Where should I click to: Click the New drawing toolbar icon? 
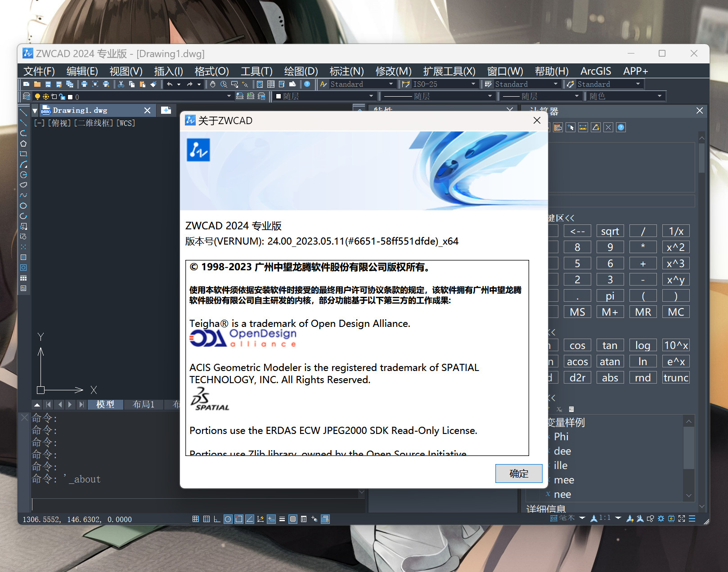pos(27,84)
